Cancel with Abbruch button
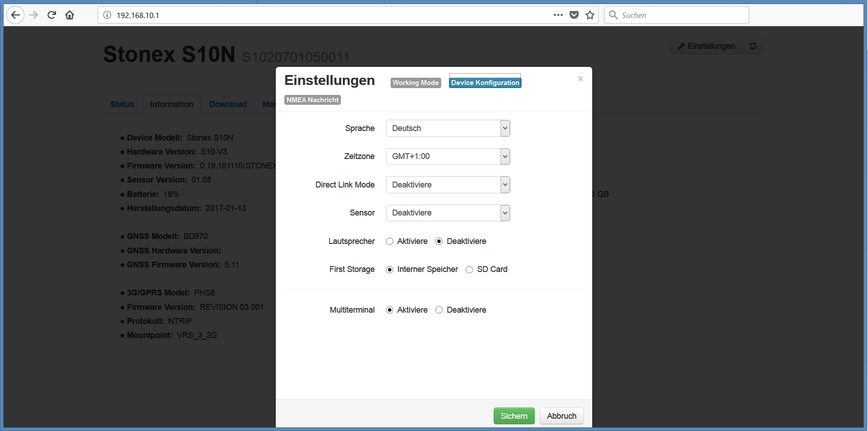868x431 pixels. (x=561, y=416)
